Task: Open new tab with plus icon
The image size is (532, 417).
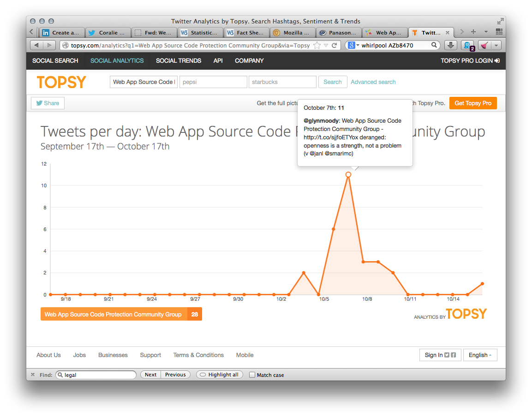Action: tap(473, 32)
